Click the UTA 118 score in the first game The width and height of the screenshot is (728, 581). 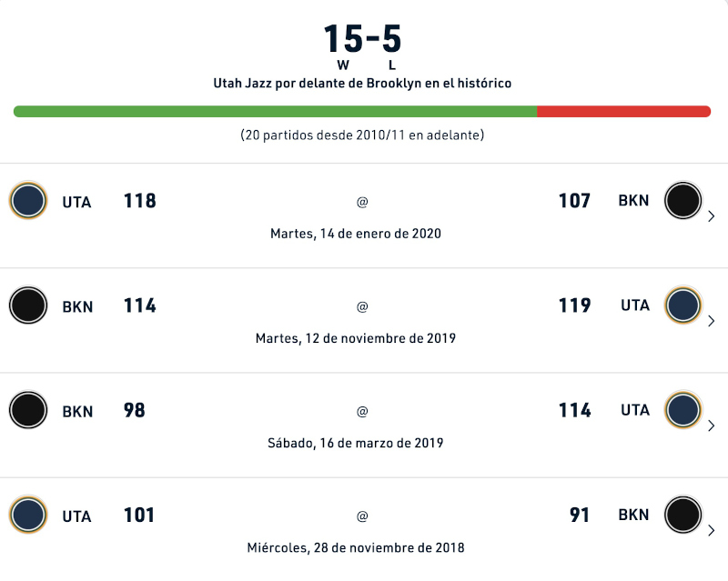click(x=140, y=201)
